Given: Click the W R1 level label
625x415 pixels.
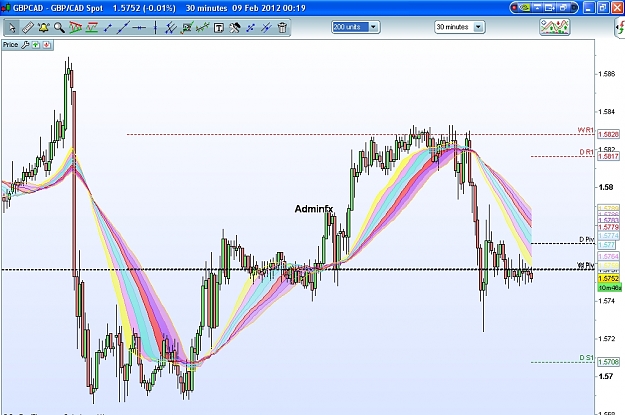Looking at the screenshot, I should click(586, 130).
